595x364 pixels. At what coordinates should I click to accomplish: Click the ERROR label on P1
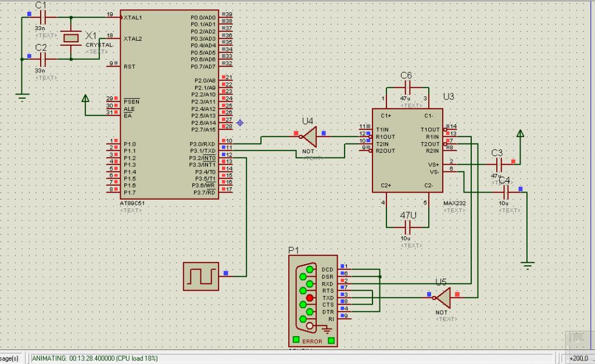click(312, 341)
